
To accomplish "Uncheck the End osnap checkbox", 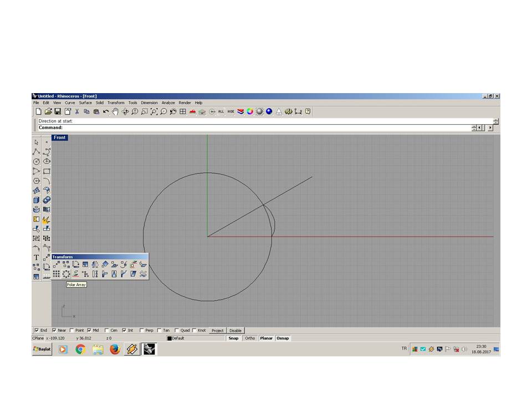I will click(37, 330).
